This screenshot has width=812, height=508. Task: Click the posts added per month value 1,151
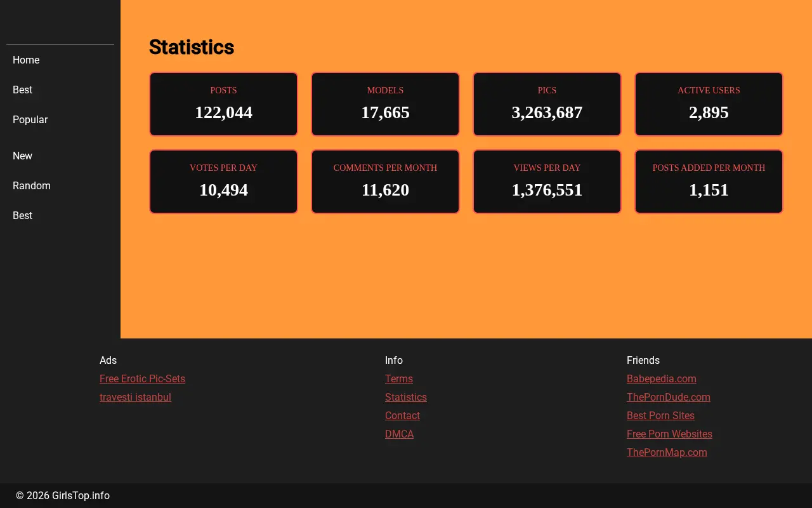709,190
